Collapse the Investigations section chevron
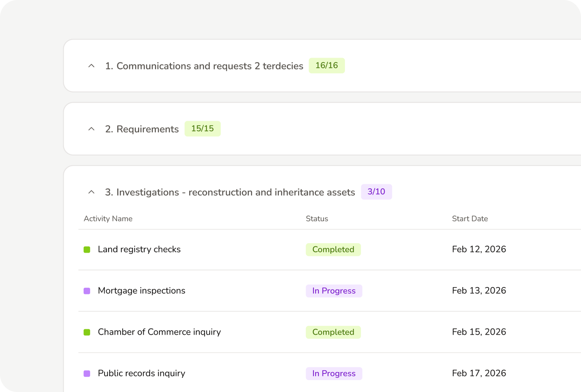 tap(92, 192)
